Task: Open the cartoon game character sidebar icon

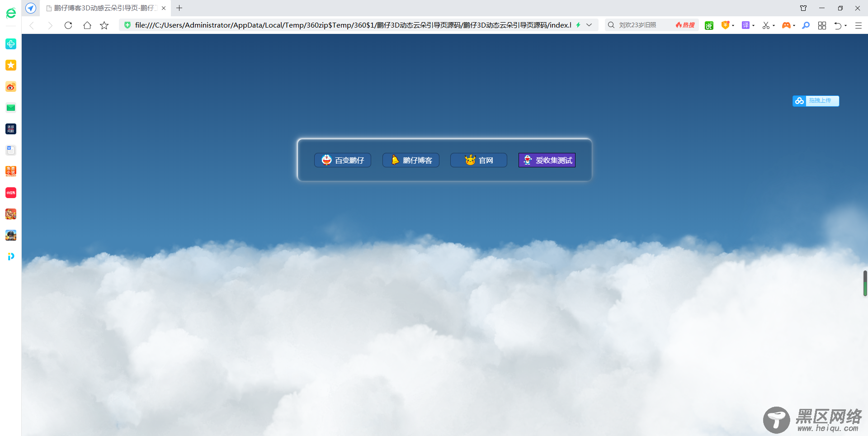Action: coord(11,214)
